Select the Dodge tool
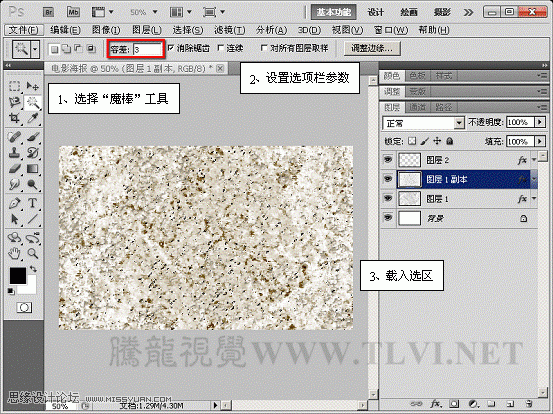 click(x=33, y=184)
